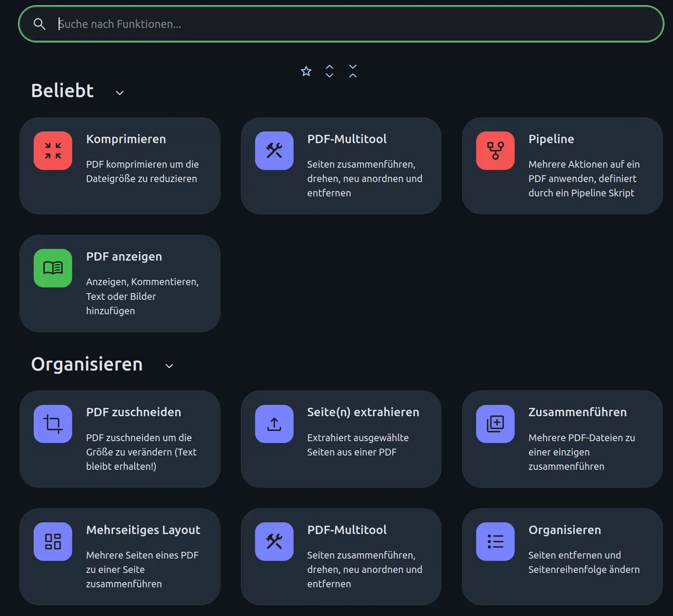673x616 pixels.
Task: Click text 'Anzeigen, Kommentieren, Text oder Bilder hinzufügen'
Action: tap(142, 296)
